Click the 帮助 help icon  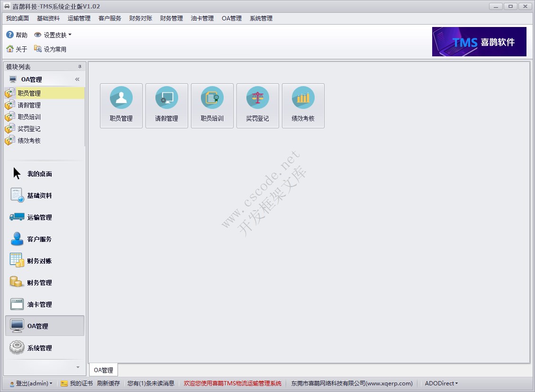click(x=17, y=35)
